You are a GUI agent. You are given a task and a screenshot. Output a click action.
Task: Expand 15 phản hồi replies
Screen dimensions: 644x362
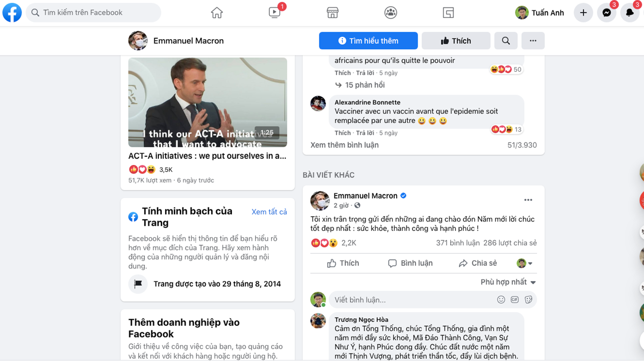click(360, 85)
